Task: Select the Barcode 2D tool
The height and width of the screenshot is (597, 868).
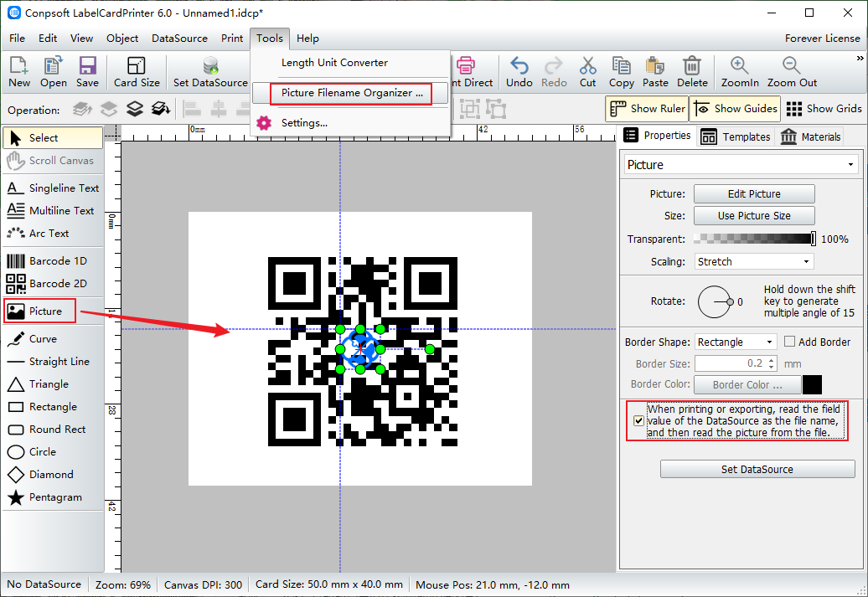Action: (x=53, y=284)
